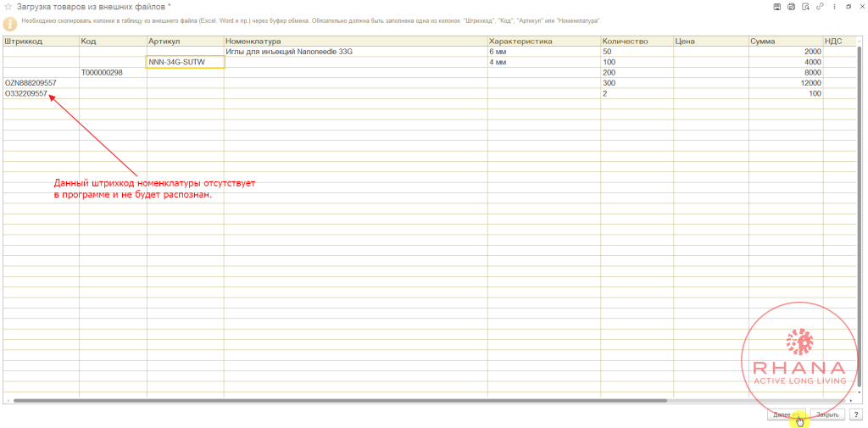Open the print preview magnifier icon
Screen dimensions: 868x428
806,7
